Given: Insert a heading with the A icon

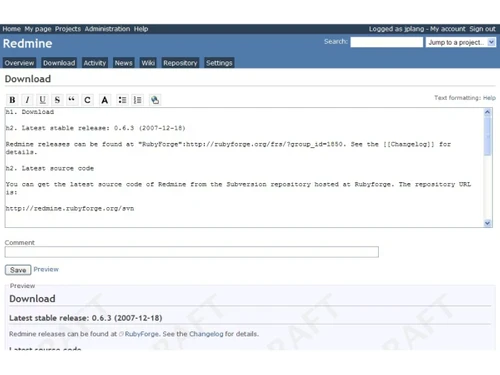Looking at the screenshot, I should tap(105, 100).
